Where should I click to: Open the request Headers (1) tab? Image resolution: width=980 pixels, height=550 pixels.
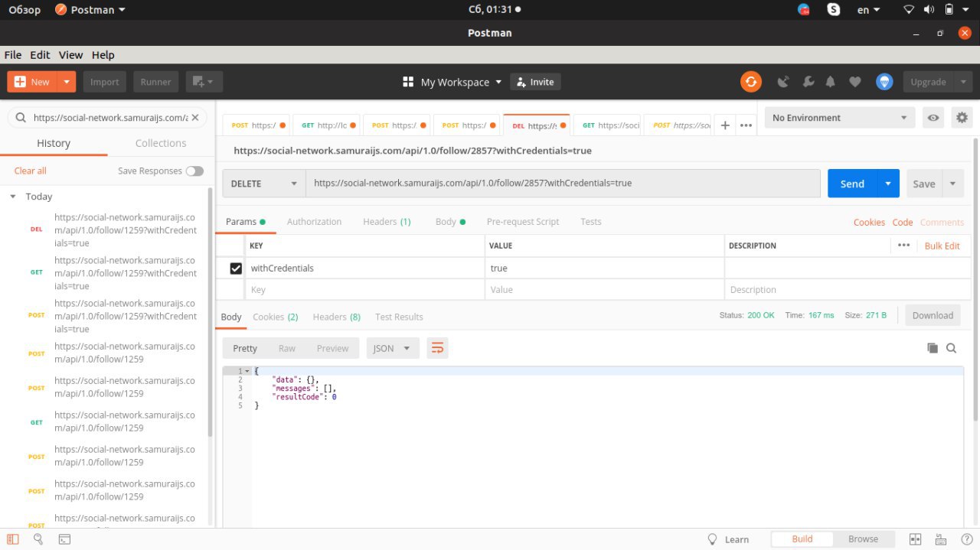coord(387,222)
